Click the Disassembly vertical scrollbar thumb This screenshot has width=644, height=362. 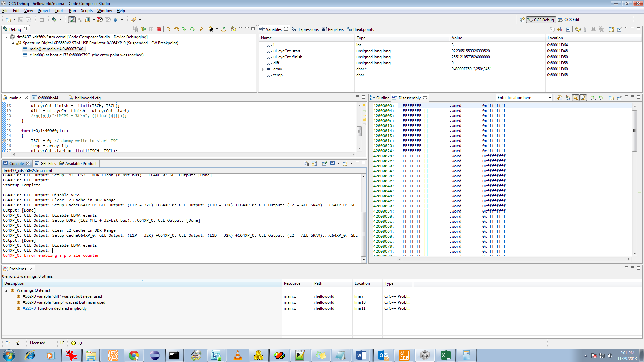(x=634, y=131)
